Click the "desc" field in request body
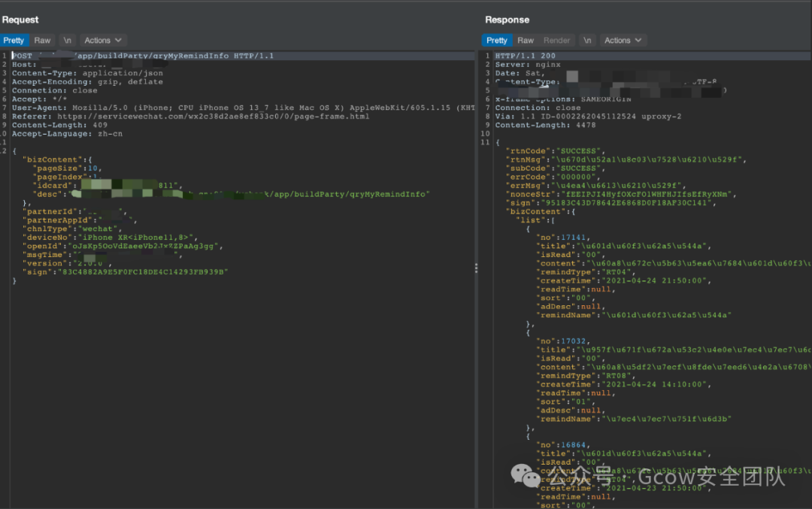Image resolution: width=812 pixels, height=509 pixels. tap(231, 194)
